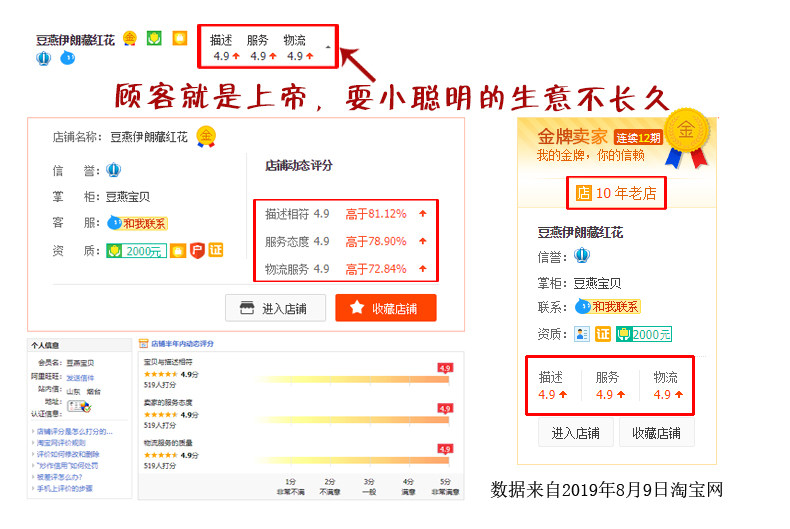This screenshot has height=529, width=790.
Task: Click 物流服务的质量 rating bar
Action: point(353,459)
